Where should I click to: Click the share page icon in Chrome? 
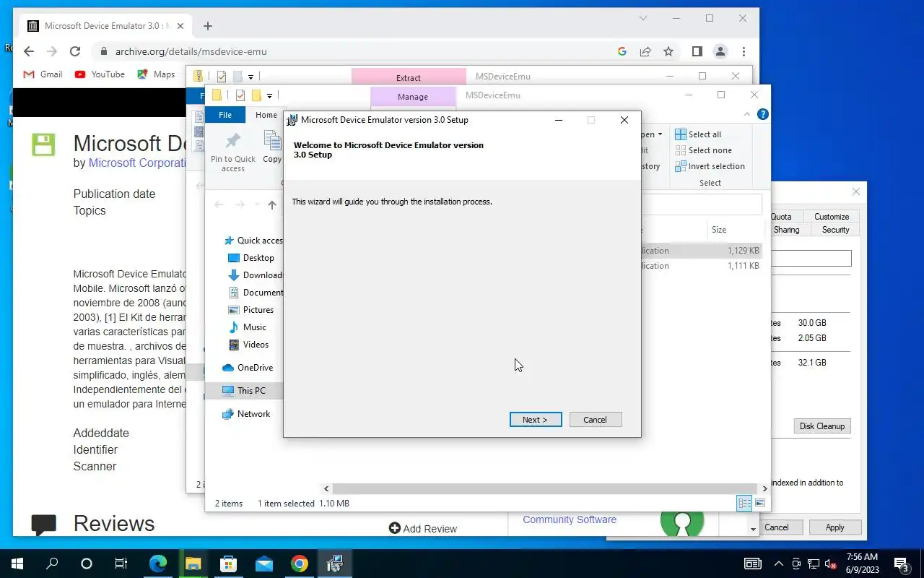(x=645, y=51)
